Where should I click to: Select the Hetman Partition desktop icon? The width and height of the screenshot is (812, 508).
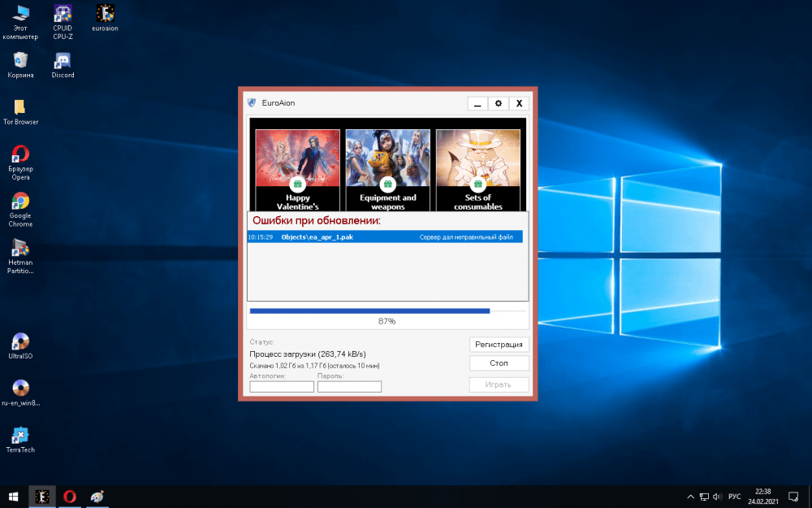point(20,249)
